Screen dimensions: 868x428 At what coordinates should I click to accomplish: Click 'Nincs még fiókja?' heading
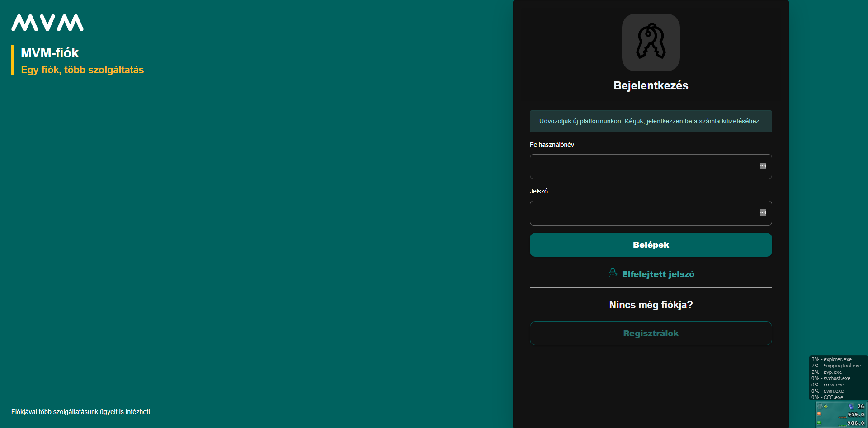(651, 305)
